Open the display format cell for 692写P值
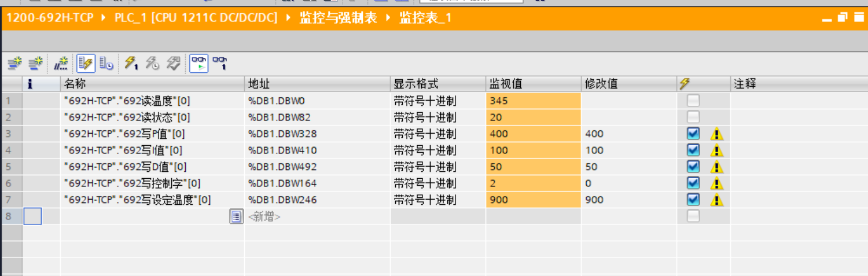The height and width of the screenshot is (276, 868). tap(438, 134)
